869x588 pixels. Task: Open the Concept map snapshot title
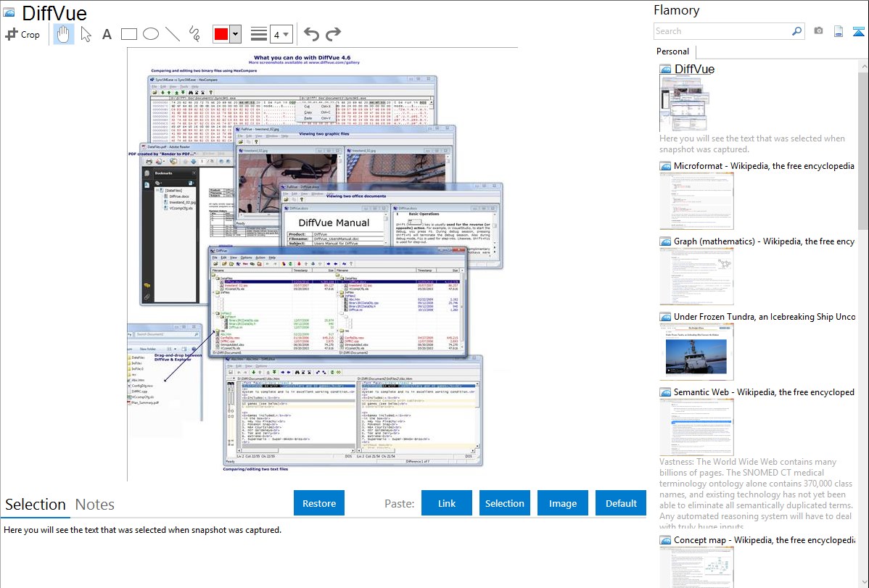tap(764, 539)
